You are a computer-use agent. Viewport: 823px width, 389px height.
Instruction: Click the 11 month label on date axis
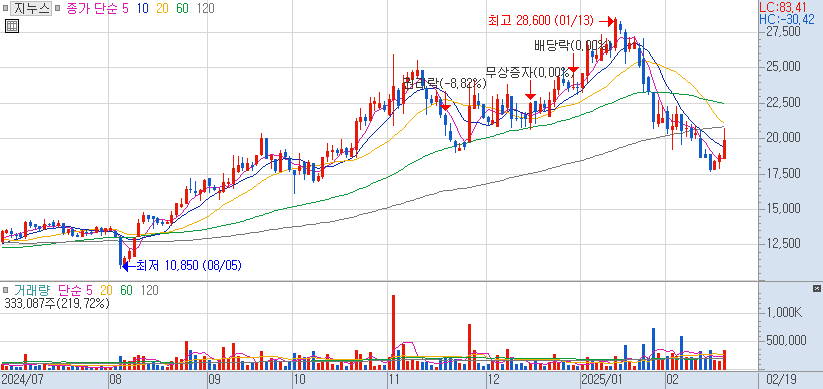pos(394,380)
